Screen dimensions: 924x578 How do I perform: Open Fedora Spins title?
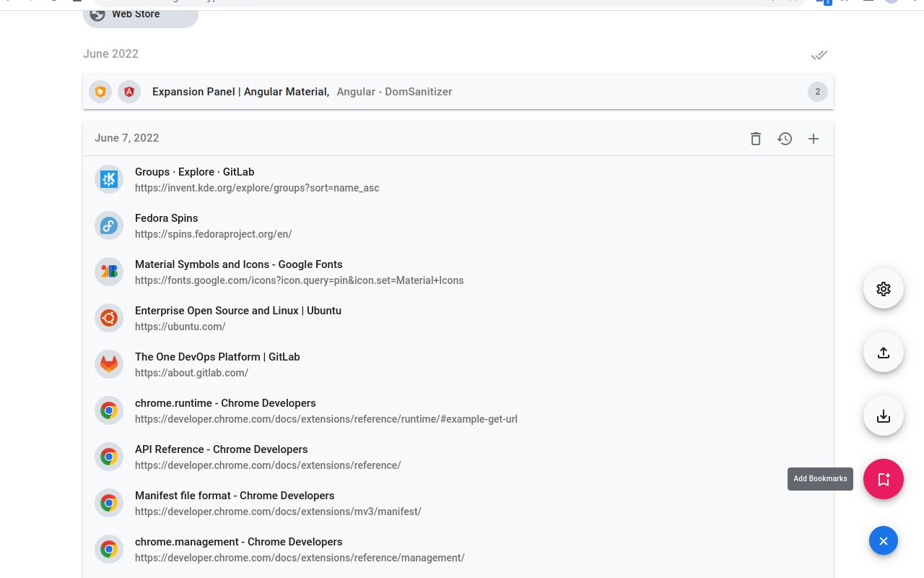tap(166, 218)
